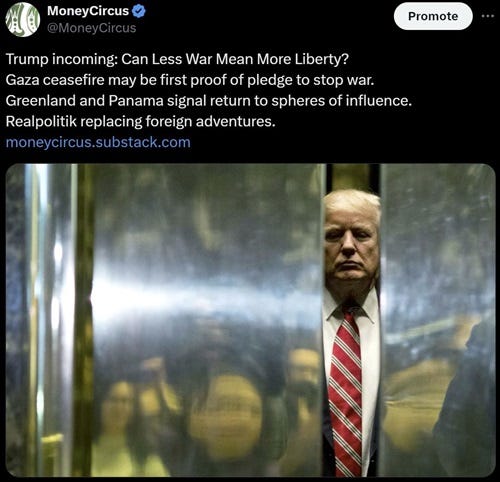Click the red striped tie in photo
Image resolution: width=500 pixels, height=482 pixels.
346,390
